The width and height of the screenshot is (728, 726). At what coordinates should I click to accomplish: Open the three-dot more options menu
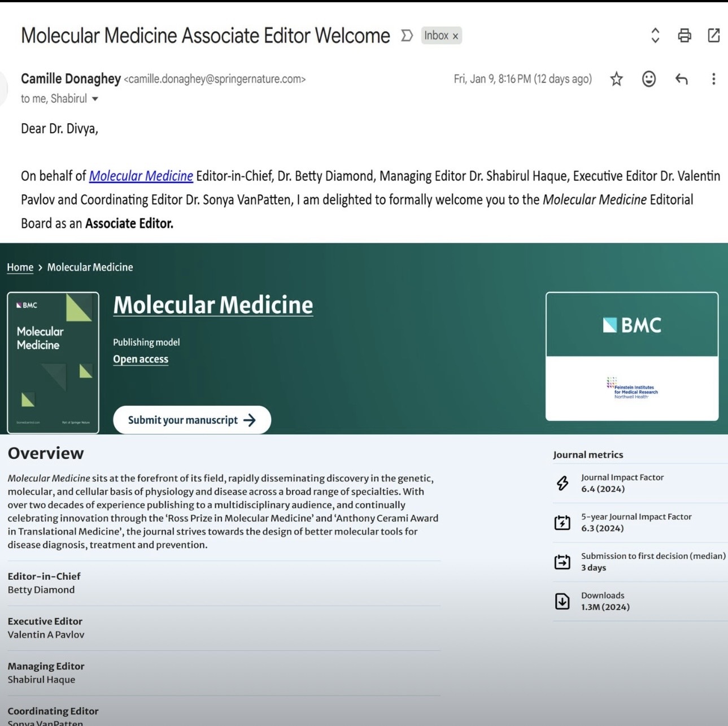coord(713,79)
